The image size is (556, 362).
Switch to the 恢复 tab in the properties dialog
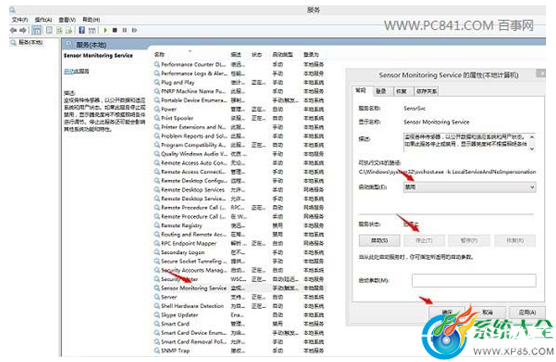tap(401, 91)
